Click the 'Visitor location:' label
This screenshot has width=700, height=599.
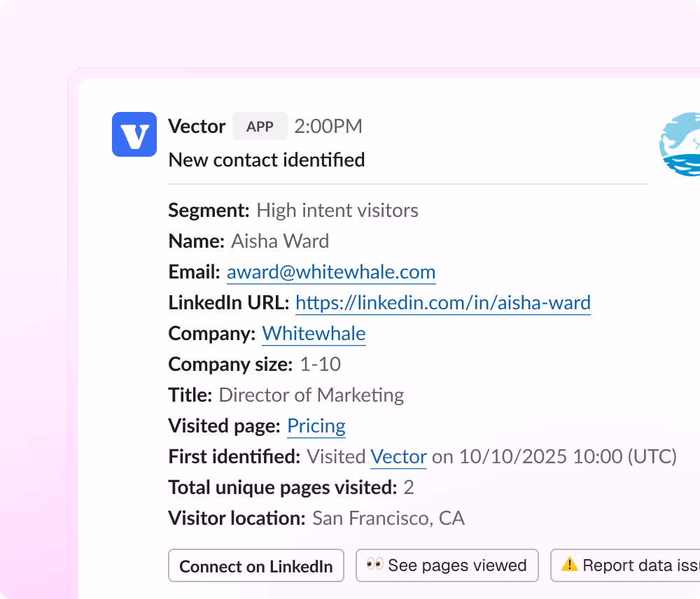pos(237,519)
